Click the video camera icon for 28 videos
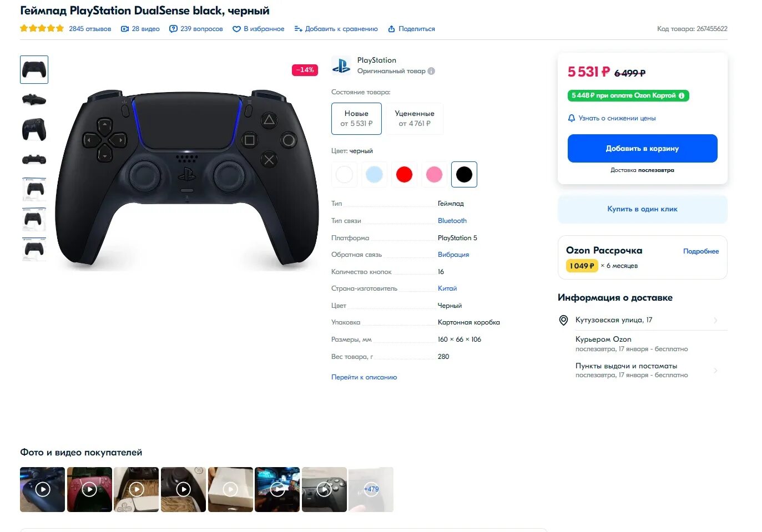762x532 pixels. (x=125, y=29)
